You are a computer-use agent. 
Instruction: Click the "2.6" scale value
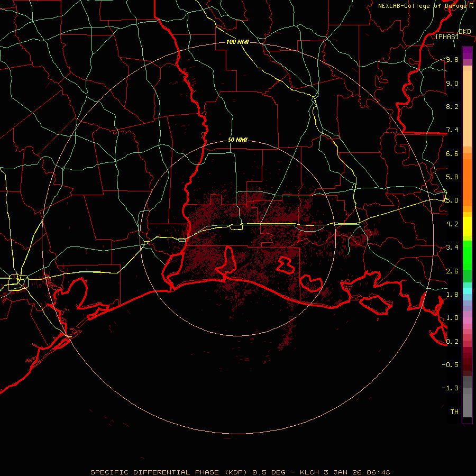452,271
